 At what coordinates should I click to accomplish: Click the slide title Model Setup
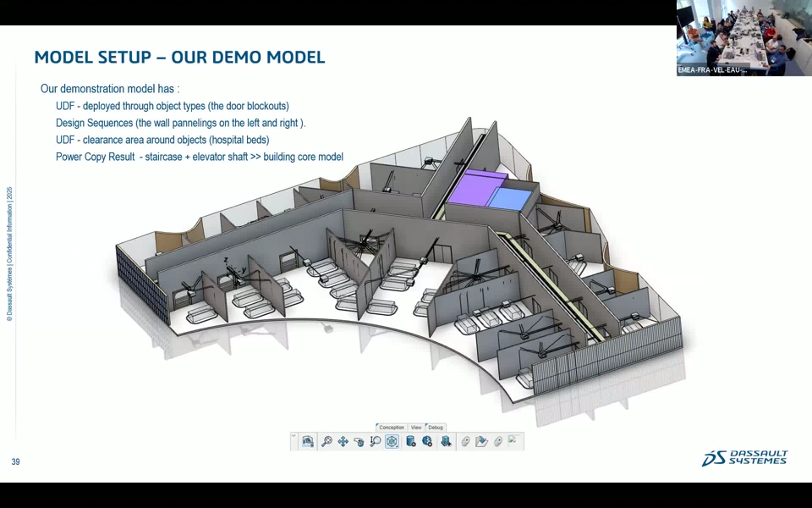(x=179, y=57)
